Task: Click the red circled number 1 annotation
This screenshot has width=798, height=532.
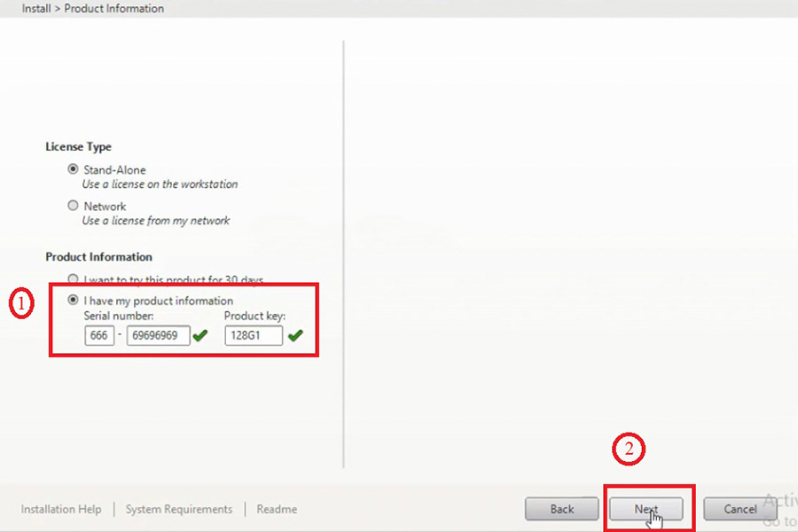Action: coord(21,304)
